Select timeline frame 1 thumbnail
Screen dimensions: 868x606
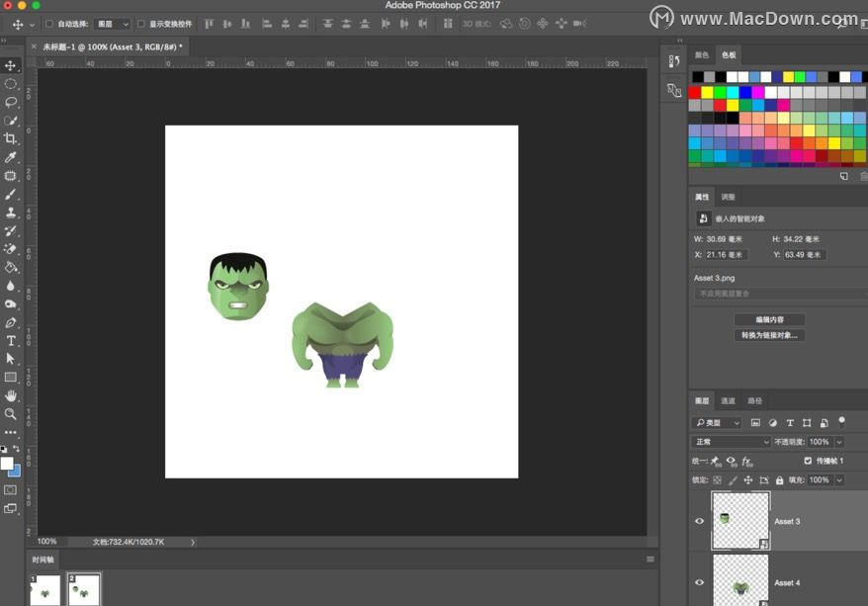(44, 589)
